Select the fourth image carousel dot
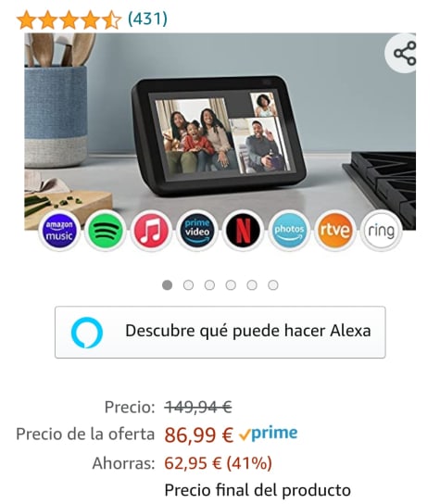Screen dimensions: 440x504 [231, 284]
